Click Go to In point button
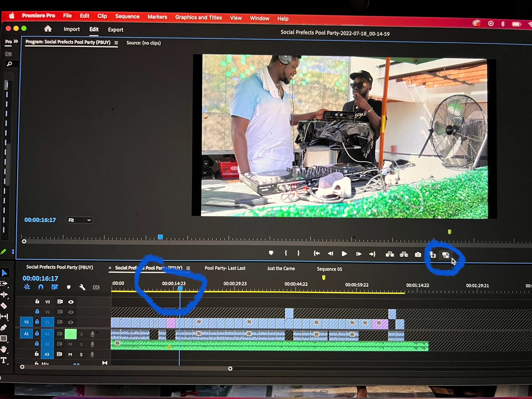532x399 pixels. pyautogui.click(x=316, y=254)
